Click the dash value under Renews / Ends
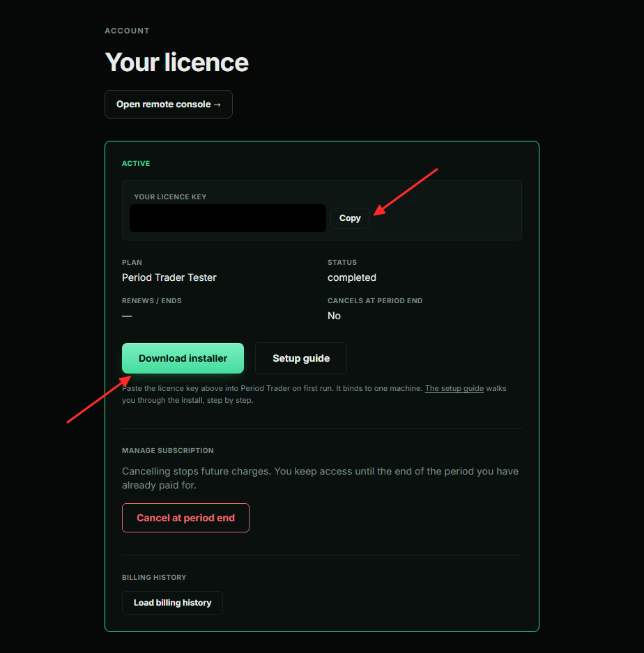This screenshot has width=644, height=653. tap(127, 316)
